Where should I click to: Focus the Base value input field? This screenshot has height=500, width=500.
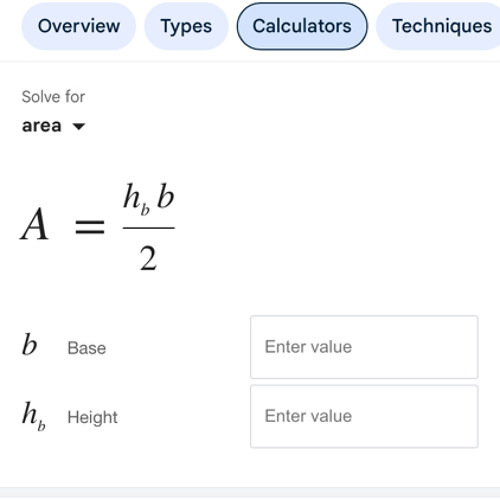pos(364,347)
